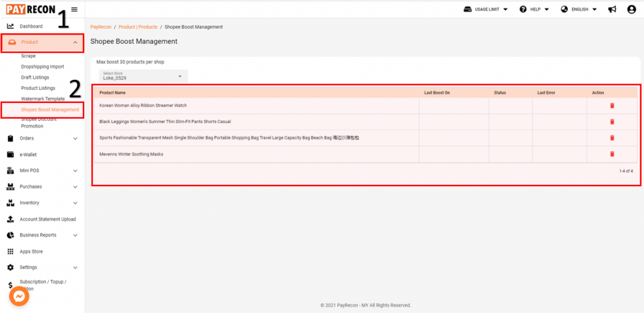Click the hamburger menu icon
644x313 pixels.
[x=74, y=9]
